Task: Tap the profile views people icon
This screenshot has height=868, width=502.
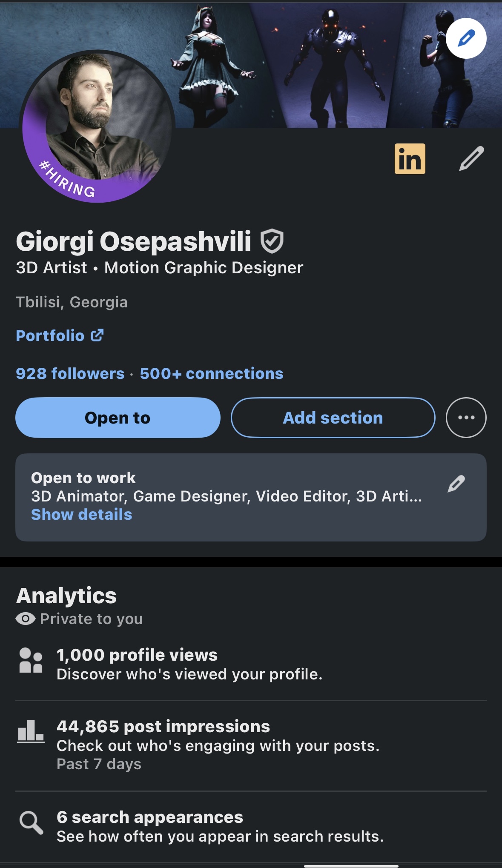Action: click(x=31, y=660)
